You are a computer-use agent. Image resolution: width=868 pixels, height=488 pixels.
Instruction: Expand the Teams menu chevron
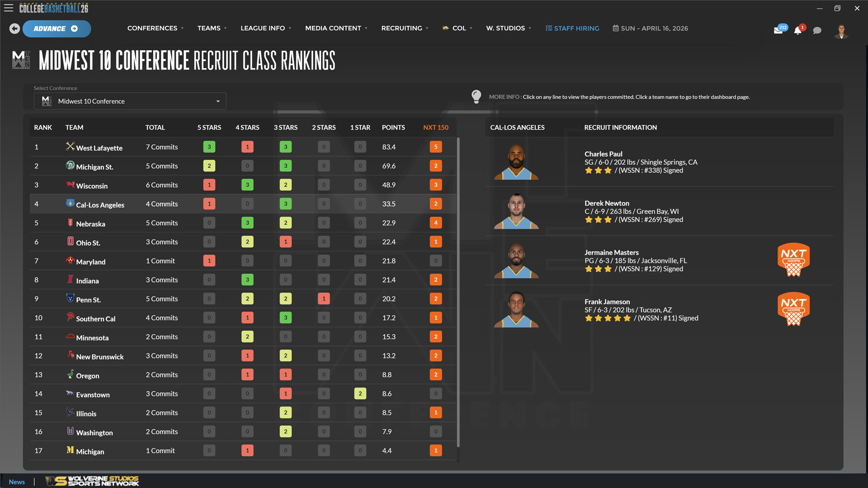tap(226, 28)
